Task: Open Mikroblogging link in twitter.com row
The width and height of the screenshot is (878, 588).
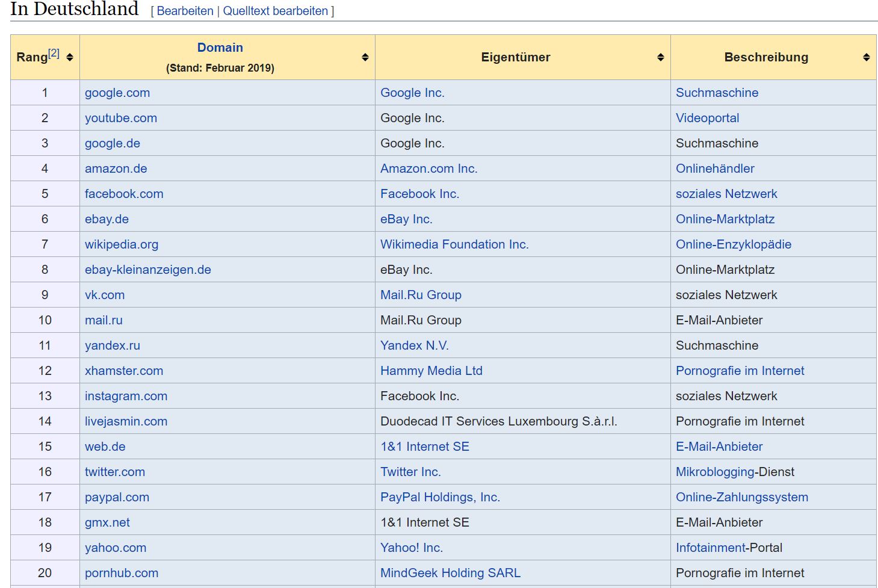Action: (715, 472)
